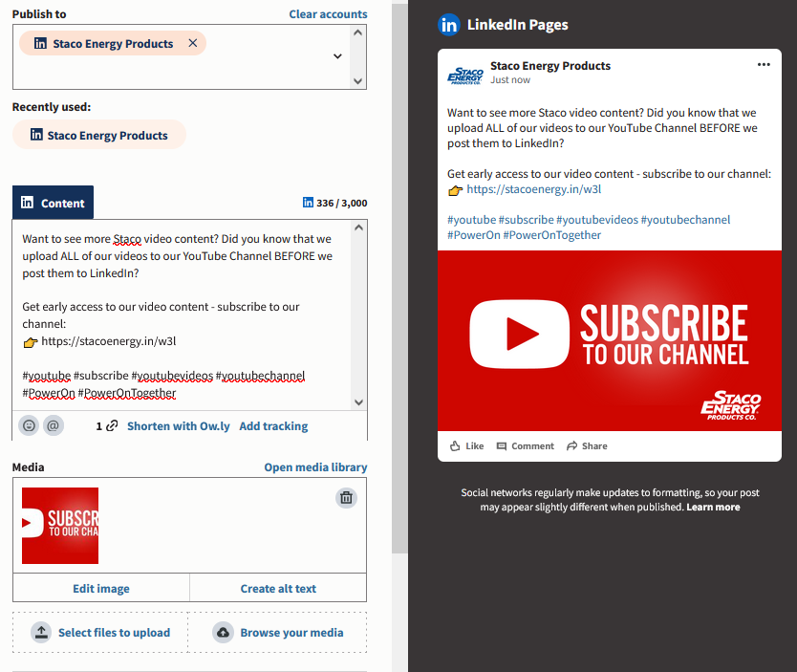
Task: Open media library link
Action: point(315,467)
